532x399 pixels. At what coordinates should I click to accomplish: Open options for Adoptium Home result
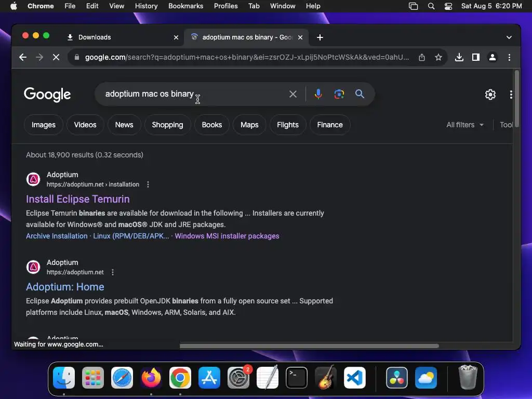(113, 272)
